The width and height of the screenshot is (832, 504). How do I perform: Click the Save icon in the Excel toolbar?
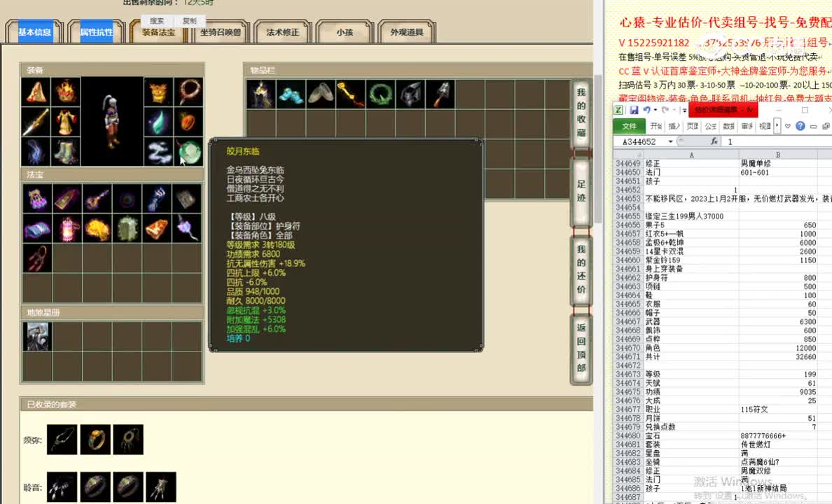634,111
